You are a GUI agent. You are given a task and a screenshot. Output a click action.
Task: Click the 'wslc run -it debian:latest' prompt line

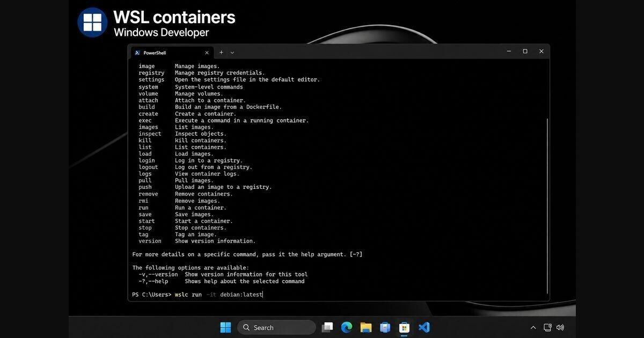coord(197,295)
